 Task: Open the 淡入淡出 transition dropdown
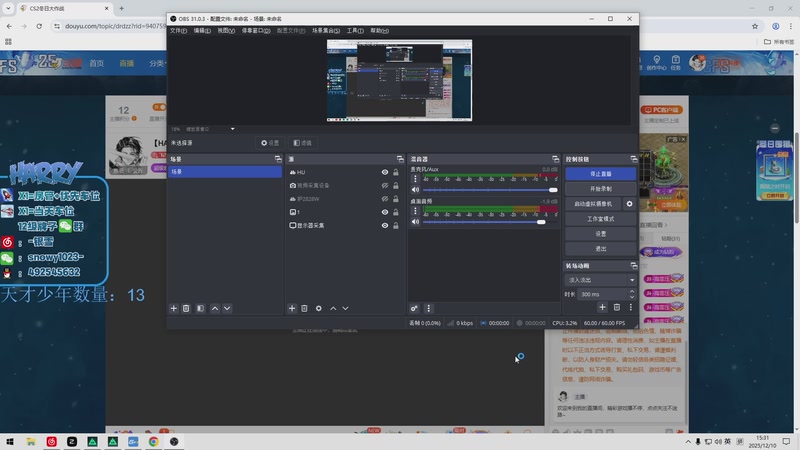(x=601, y=280)
